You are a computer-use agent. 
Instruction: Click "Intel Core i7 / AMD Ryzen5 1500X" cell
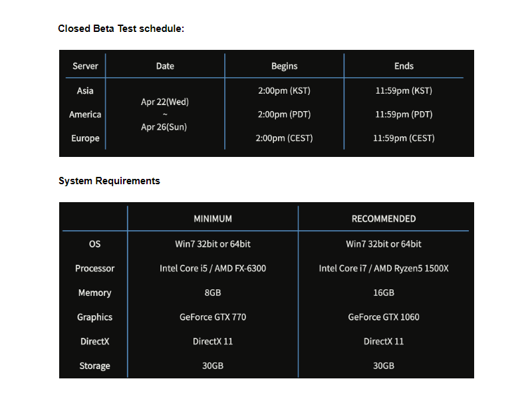[384, 269]
